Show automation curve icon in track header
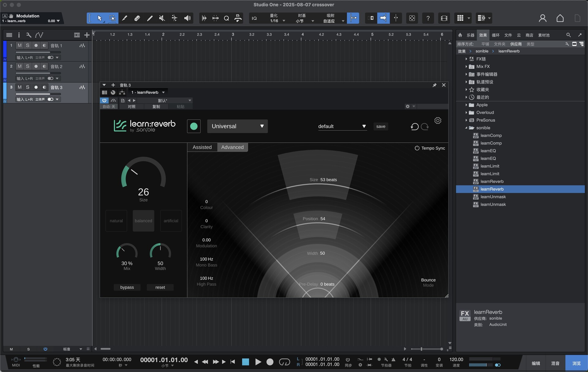 (39, 35)
